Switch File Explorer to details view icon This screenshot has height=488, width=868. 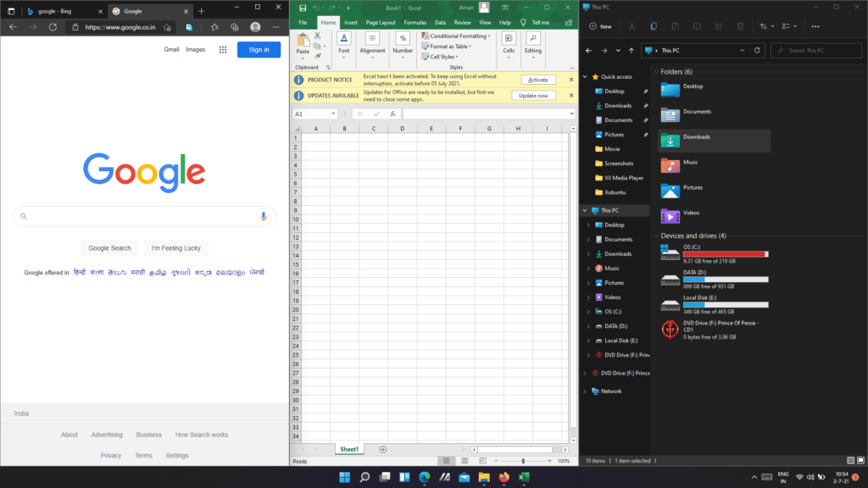(851, 460)
